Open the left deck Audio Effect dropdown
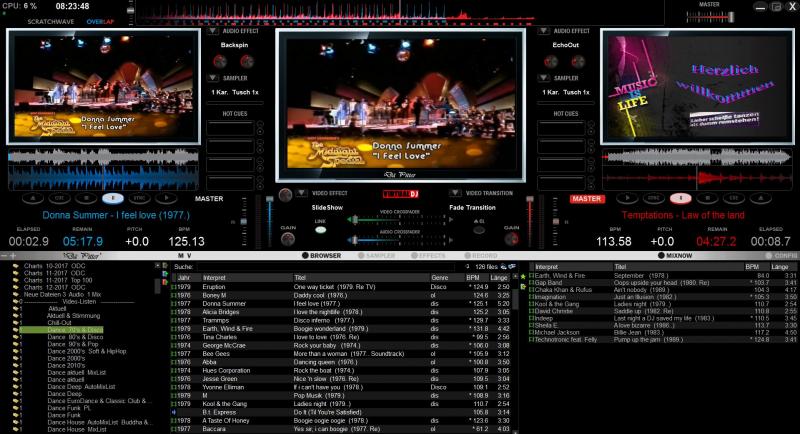 [x=213, y=31]
